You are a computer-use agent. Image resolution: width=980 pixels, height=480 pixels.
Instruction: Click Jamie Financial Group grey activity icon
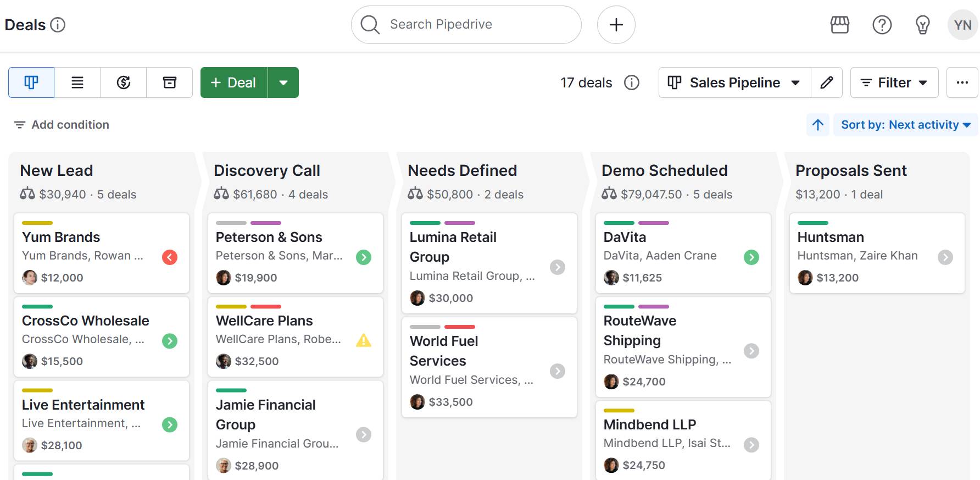pos(364,435)
